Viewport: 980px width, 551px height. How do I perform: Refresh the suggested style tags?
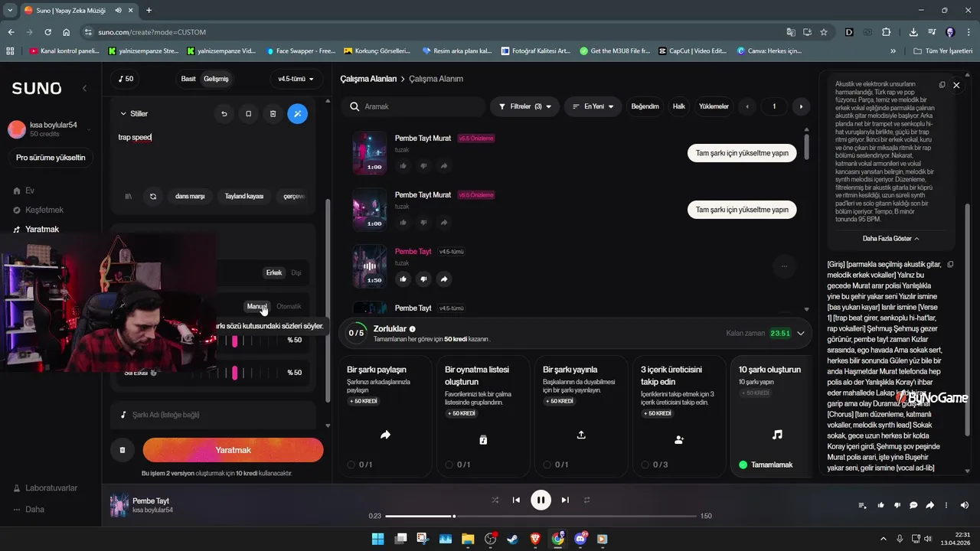pos(153,197)
